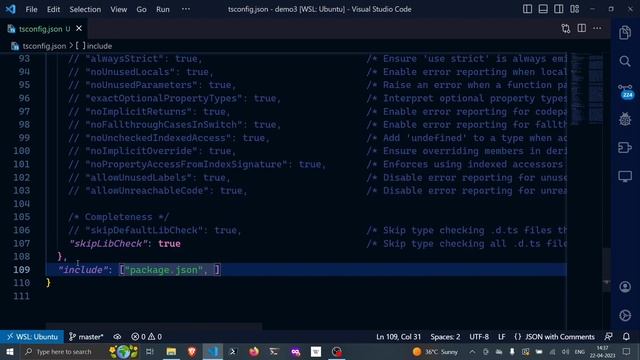The height and width of the screenshot is (360, 640).
Task: Expand the hidden menus ellipsis in menu bar
Action: point(186,9)
